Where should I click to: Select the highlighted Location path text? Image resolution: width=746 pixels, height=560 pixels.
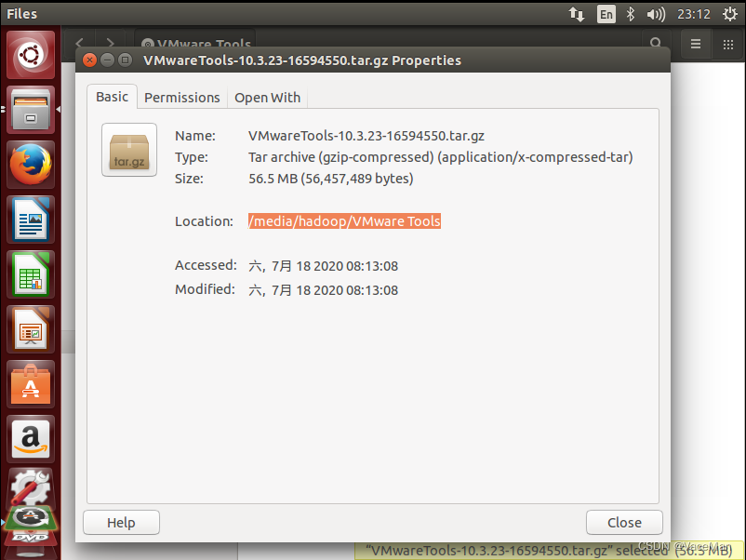[x=344, y=221]
